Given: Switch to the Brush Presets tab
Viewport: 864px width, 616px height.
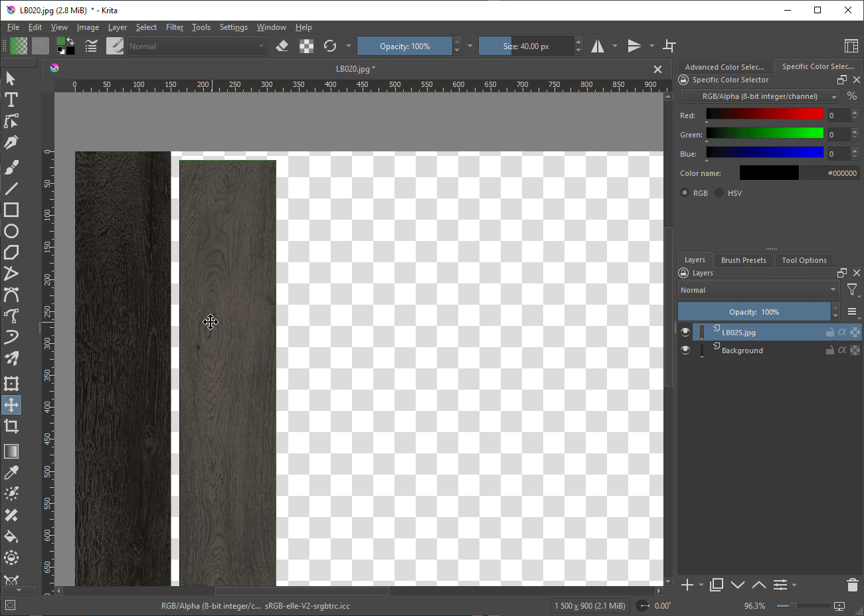Looking at the screenshot, I should (x=743, y=260).
